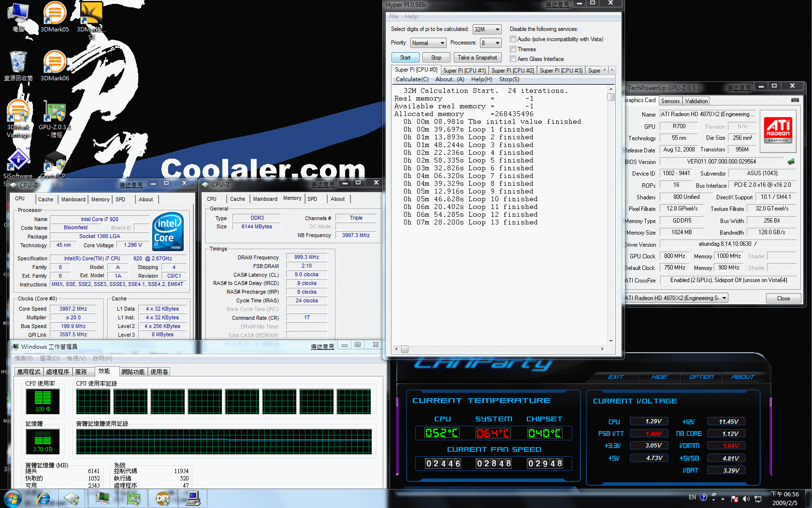Open GPU-Z Sensors tab
812x508 pixels.
(x=670, y=101)
